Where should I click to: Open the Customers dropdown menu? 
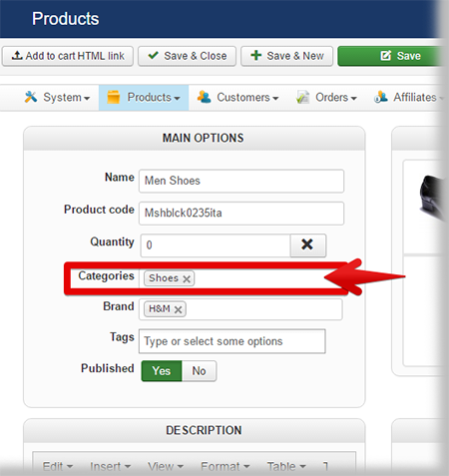tap(237, 98)
